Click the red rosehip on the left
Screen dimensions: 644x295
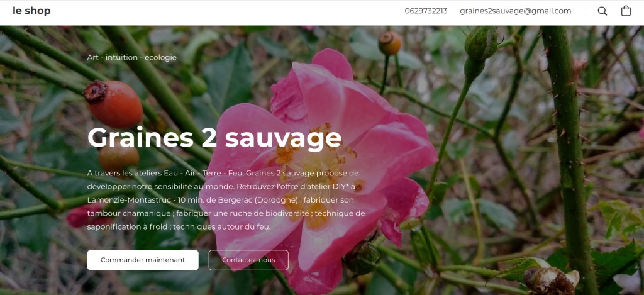pos(113,104)
